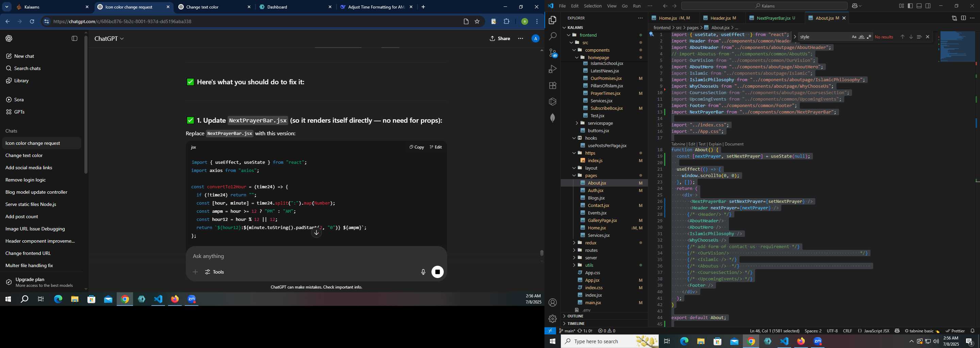Click the ChatGPT logo in sidebar
This screenshot has width=980, height=348.
click(9, 39)
